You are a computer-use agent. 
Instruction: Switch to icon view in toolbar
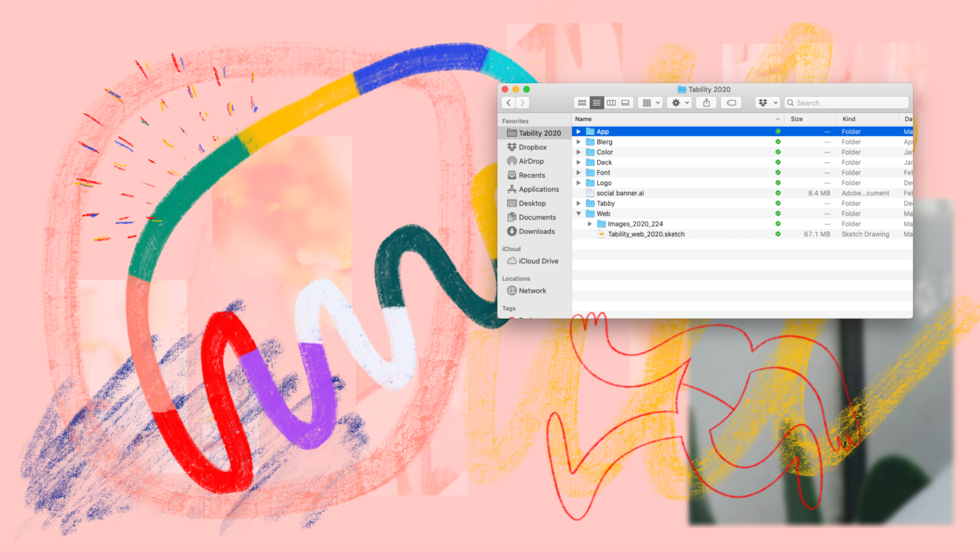point(582,103)
